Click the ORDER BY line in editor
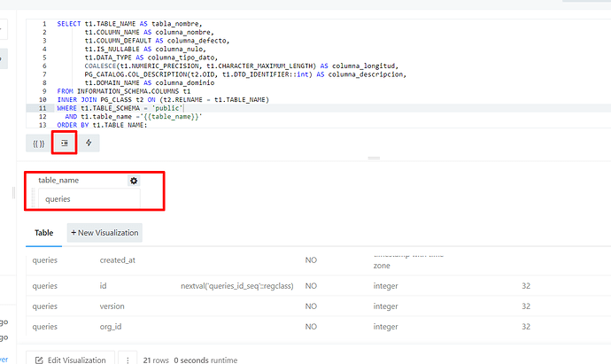 tap(102, 125)
